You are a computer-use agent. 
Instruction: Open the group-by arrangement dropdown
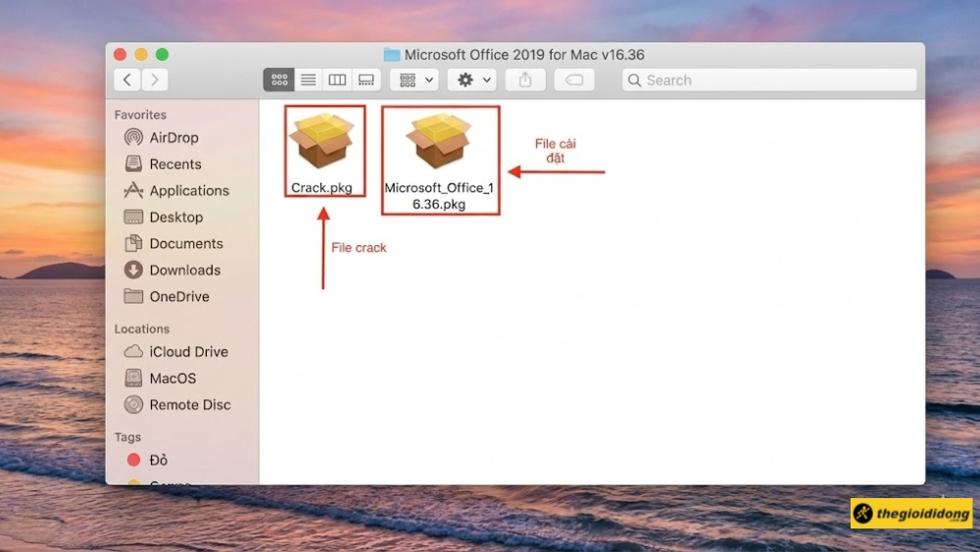[x=414, y=80]
